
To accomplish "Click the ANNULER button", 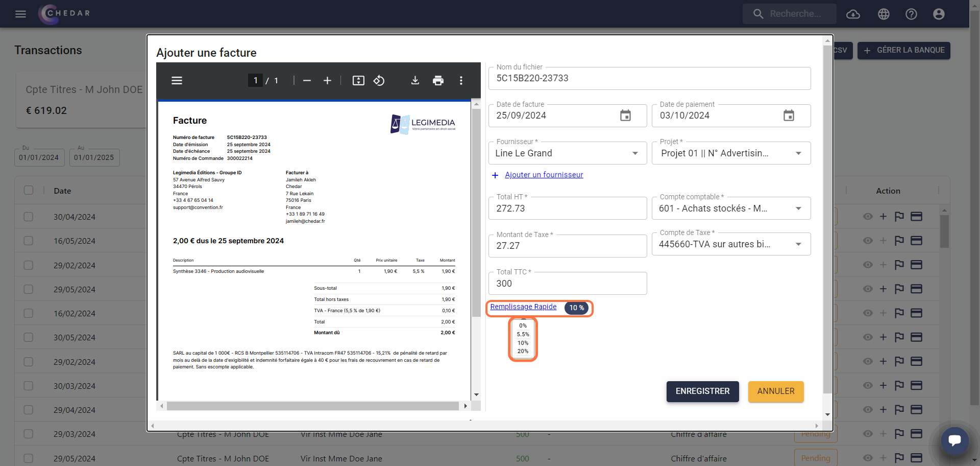I will pos(776,391).
